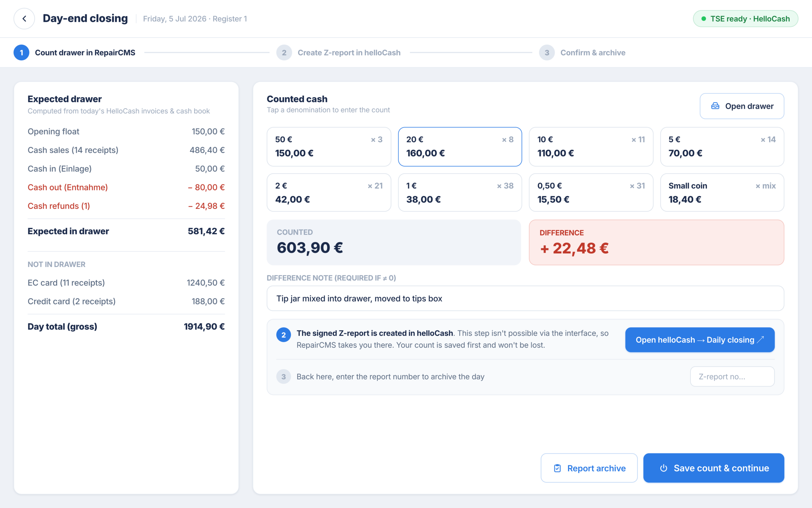
Task: Open helloCash Daily closing
Action: coord(700,340)
